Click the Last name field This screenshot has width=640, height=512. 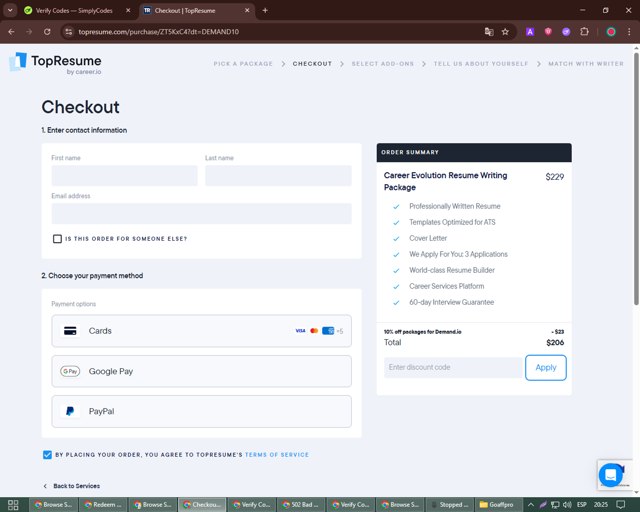[x=278, y=176]
